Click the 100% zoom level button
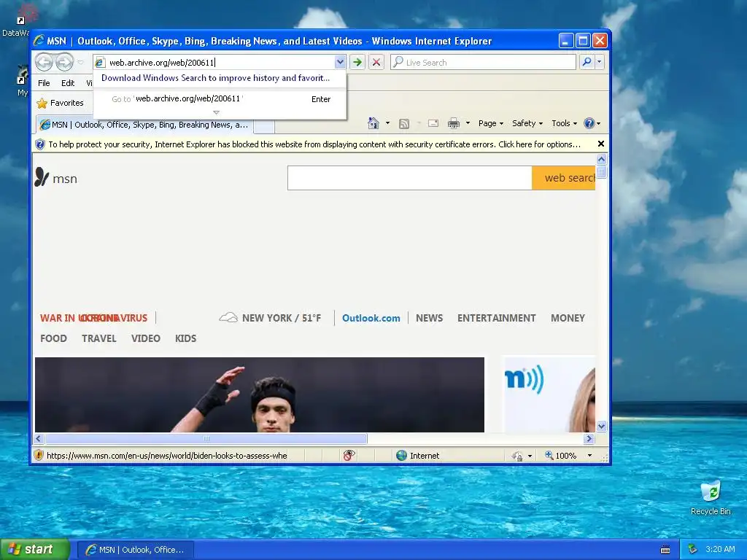This screenshot has width=747, height=560. (561, 456)
